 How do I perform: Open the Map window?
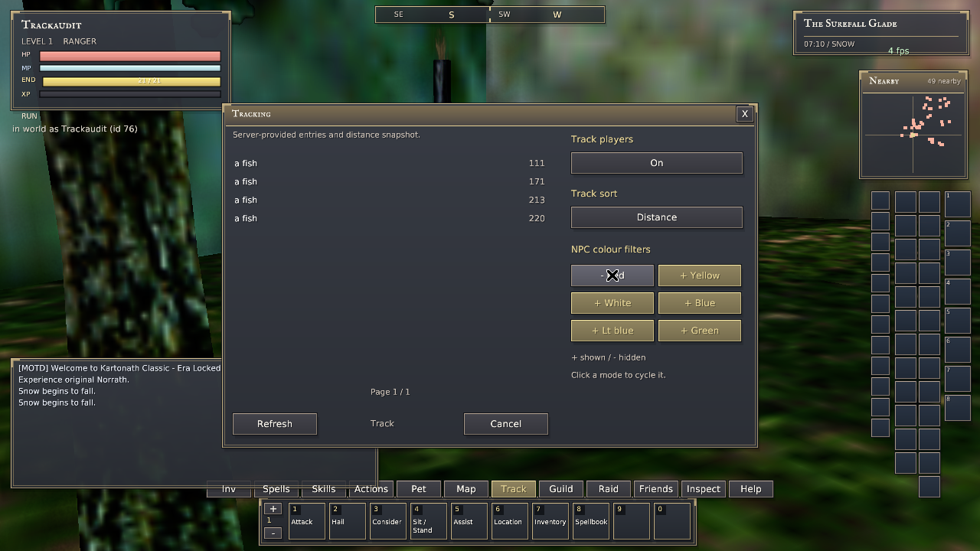click(x=466, y=489)
